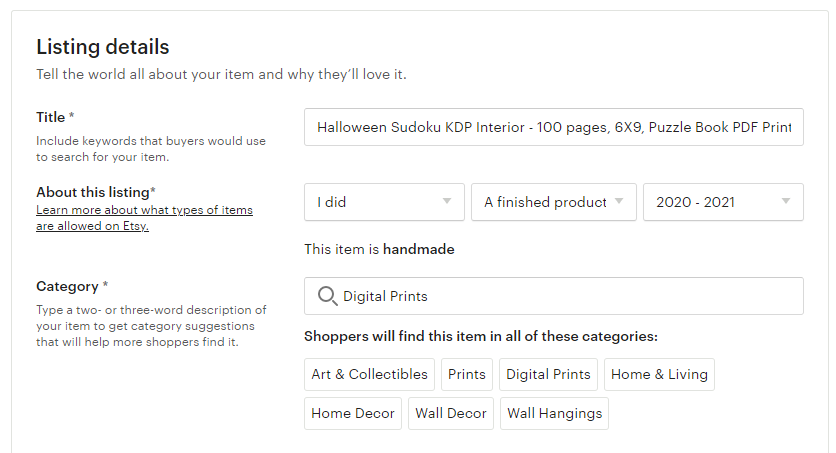Select the "Home Decor" category chip

353,413
